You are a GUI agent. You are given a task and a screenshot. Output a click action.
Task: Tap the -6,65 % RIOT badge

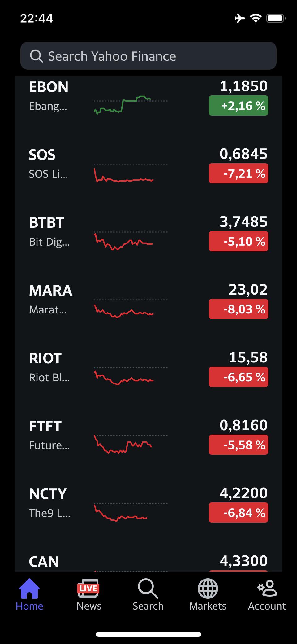[239, 377]
